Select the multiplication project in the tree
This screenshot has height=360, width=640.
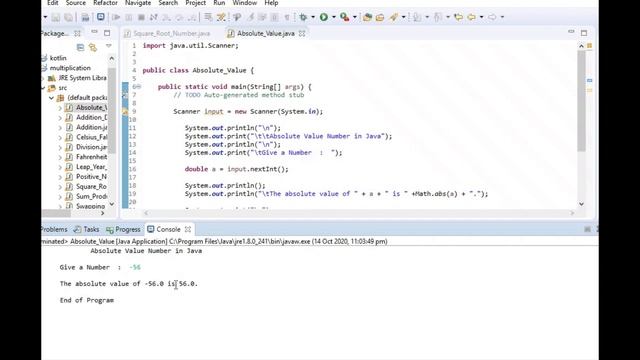[x=70, y=68]
